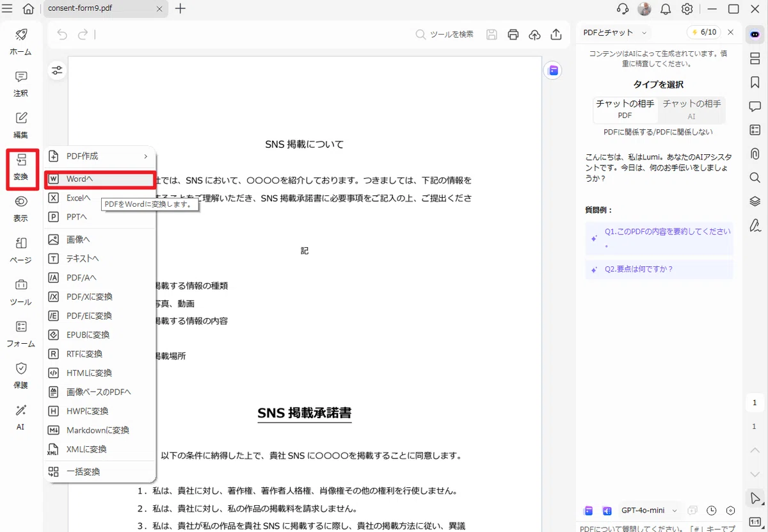The width and height of the screenshot is (768, 532).
Task: Ask Q2.要点は何ですか？
Action: (659, 270)
